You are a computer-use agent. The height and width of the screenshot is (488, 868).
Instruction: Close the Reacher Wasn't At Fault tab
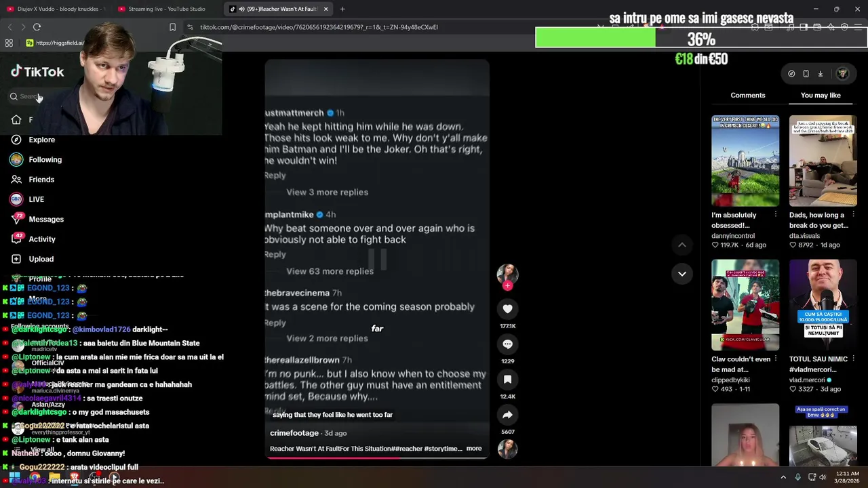point(326,9)
